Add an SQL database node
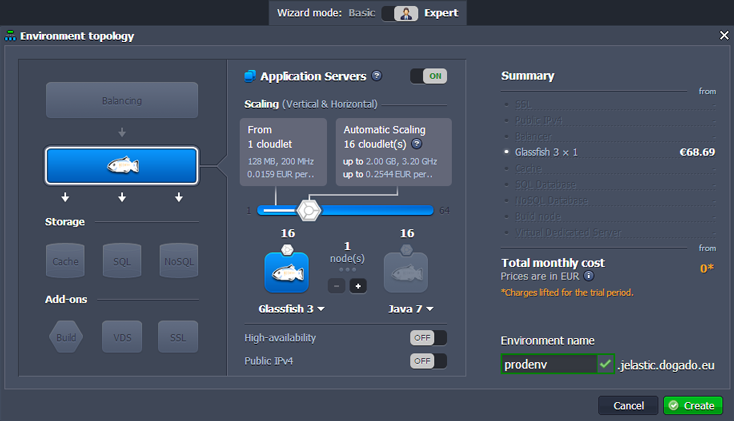 (x=122, y=261)
